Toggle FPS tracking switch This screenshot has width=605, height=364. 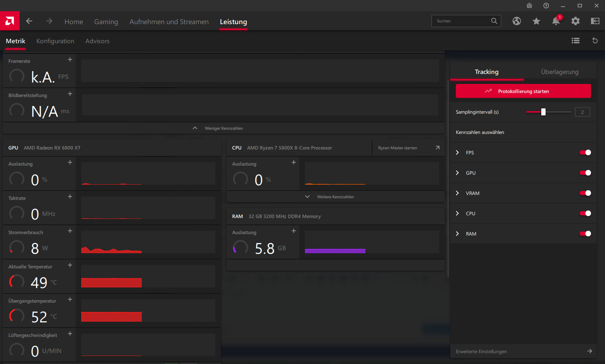click(585, 152)
